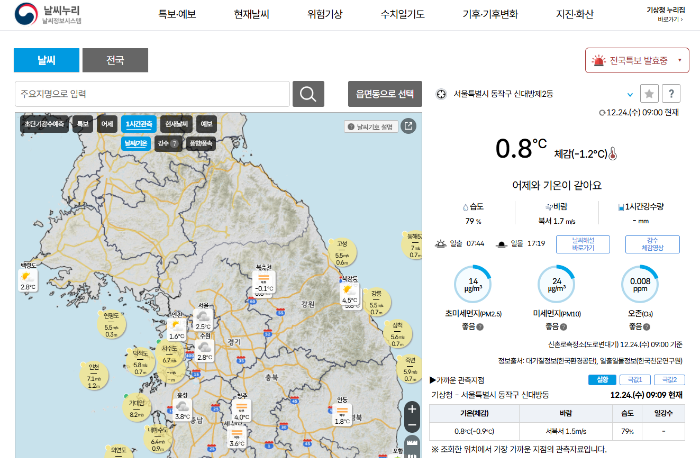The width and height of the screenshot is (700, 458).
Task: Click the 미세먼지 좋음 help icon
Action: [x=563, y=327]
